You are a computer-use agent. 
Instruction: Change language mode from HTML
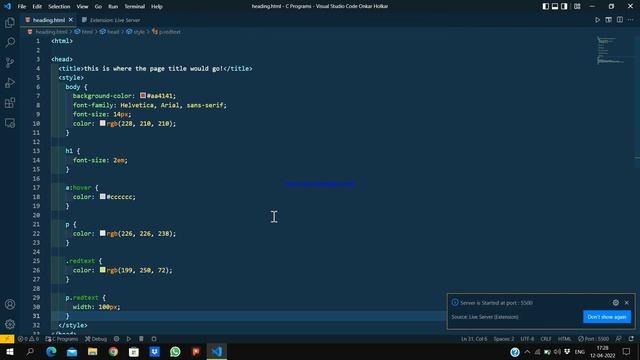tap(564, 339)
